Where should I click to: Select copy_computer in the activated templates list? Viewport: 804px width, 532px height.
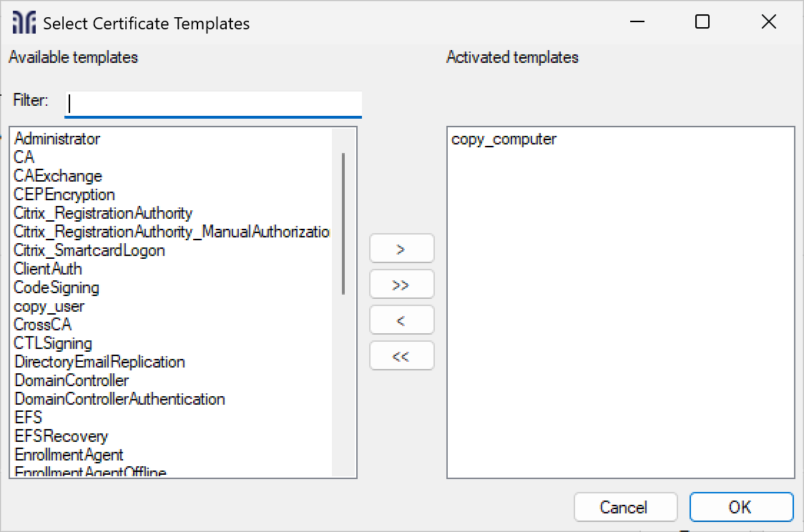tap(503, 139)
